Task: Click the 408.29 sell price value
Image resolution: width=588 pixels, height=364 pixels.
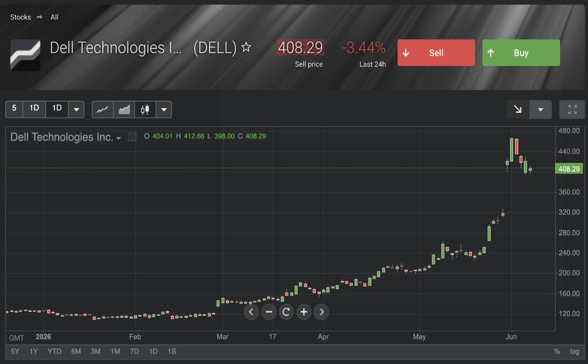Action: click(301, 47)
